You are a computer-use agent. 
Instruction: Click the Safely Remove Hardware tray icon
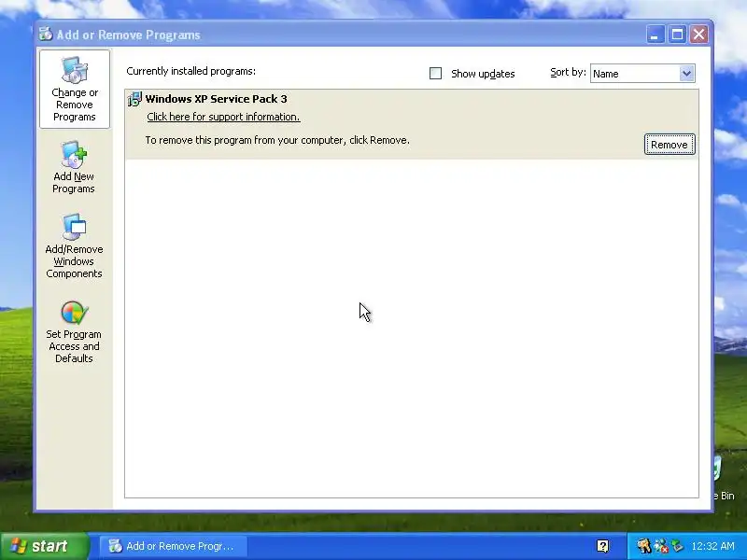(677, 546)
